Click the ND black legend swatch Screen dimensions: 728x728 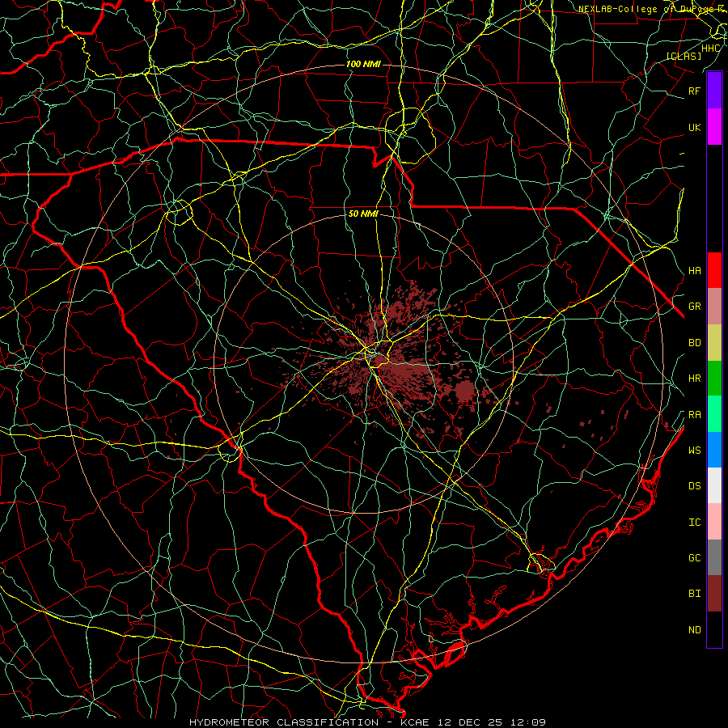point(714,629)
